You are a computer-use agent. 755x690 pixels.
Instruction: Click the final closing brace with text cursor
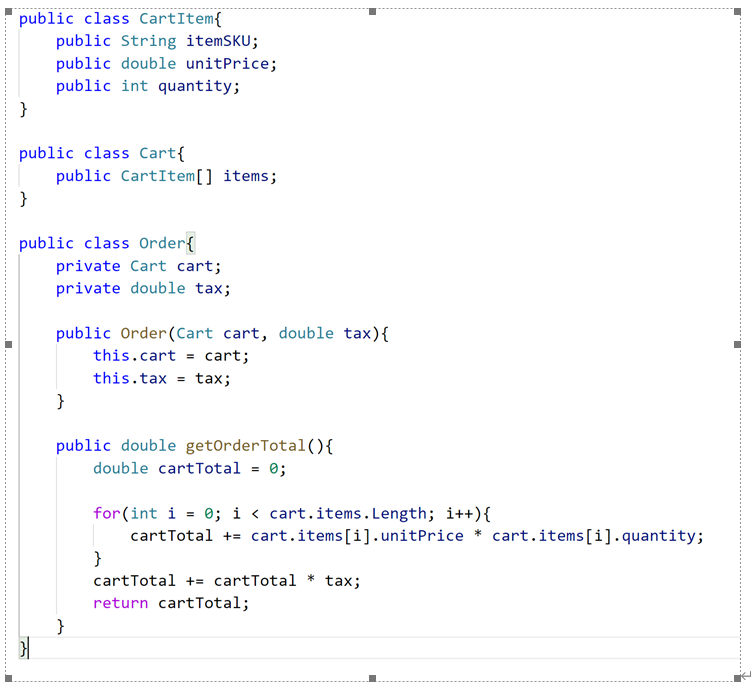24,648
